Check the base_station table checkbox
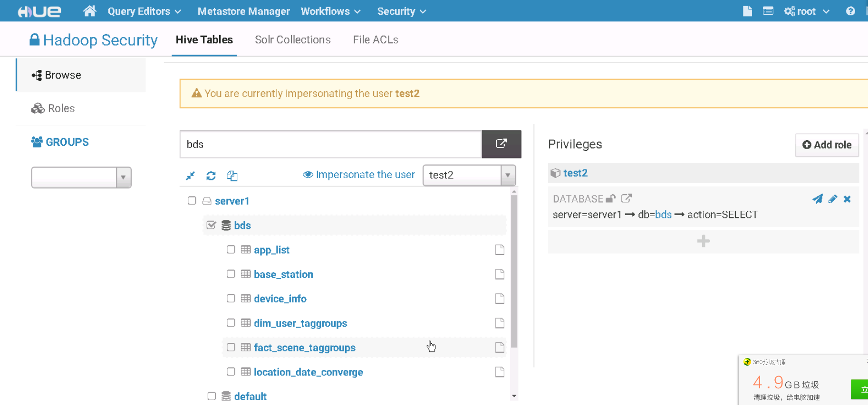Screen dimensions: 868x405 tap(231, 273)
